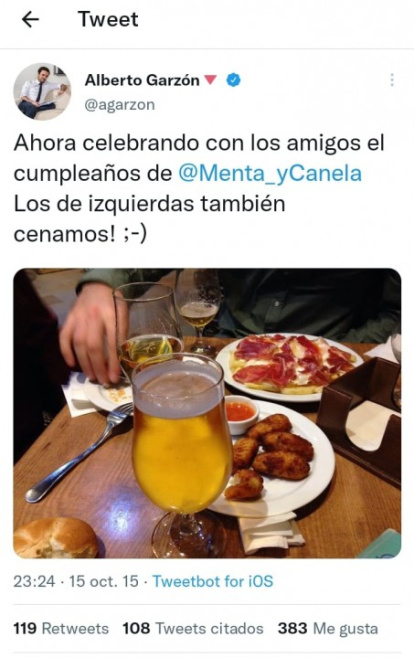Open the Alberto Garzón display name

point(142,80)
